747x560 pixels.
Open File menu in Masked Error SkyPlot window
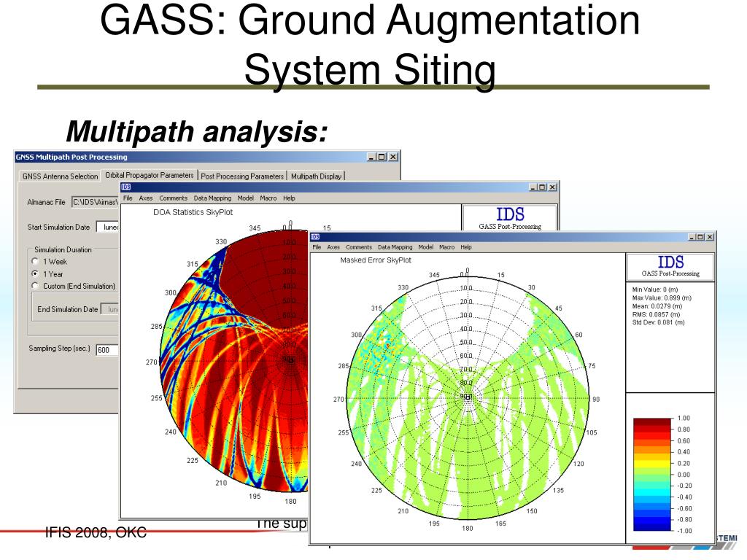tap(317, 247)
